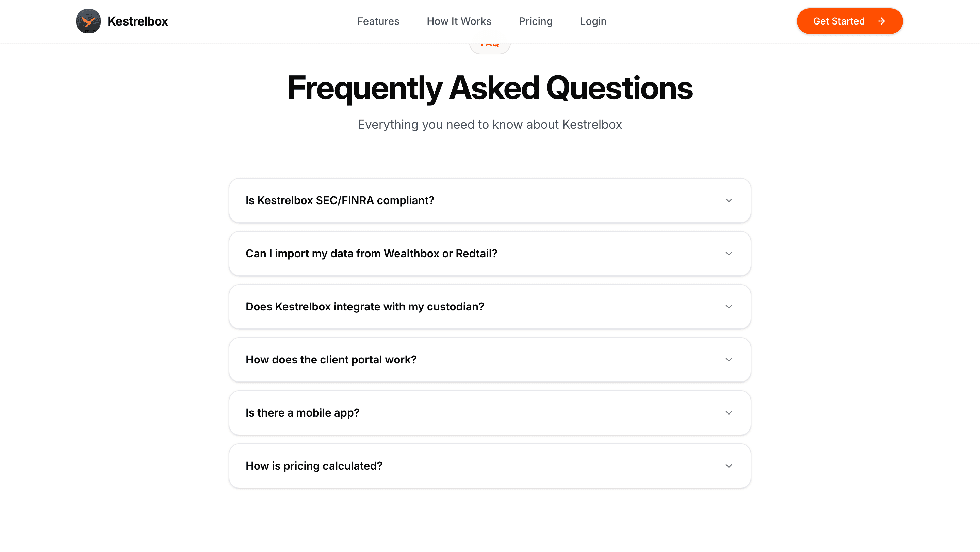Click the chevron on the Wealthbox import question
Screen dimensions: 980x552
point(729,253)
